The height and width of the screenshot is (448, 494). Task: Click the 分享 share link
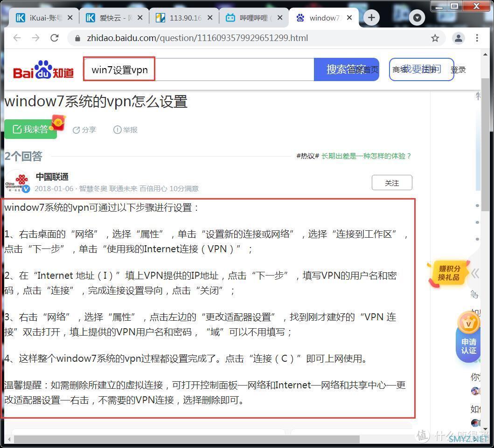coord(84,130)
